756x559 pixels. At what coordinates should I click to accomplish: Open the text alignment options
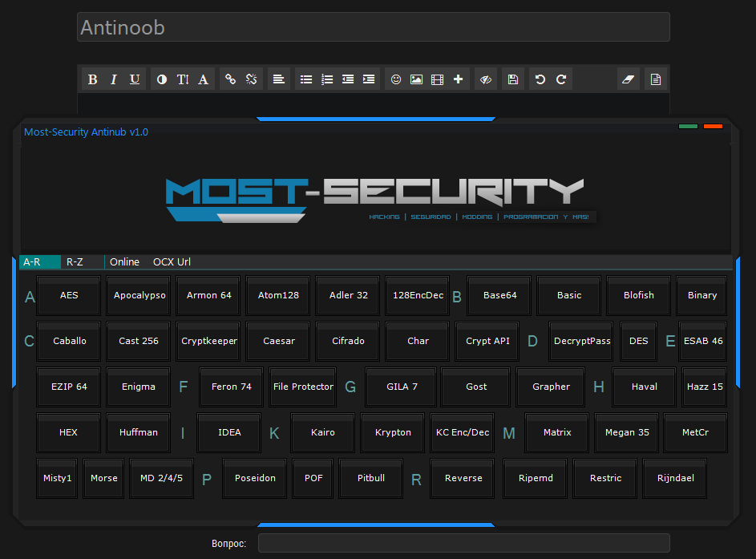(279, 79)
